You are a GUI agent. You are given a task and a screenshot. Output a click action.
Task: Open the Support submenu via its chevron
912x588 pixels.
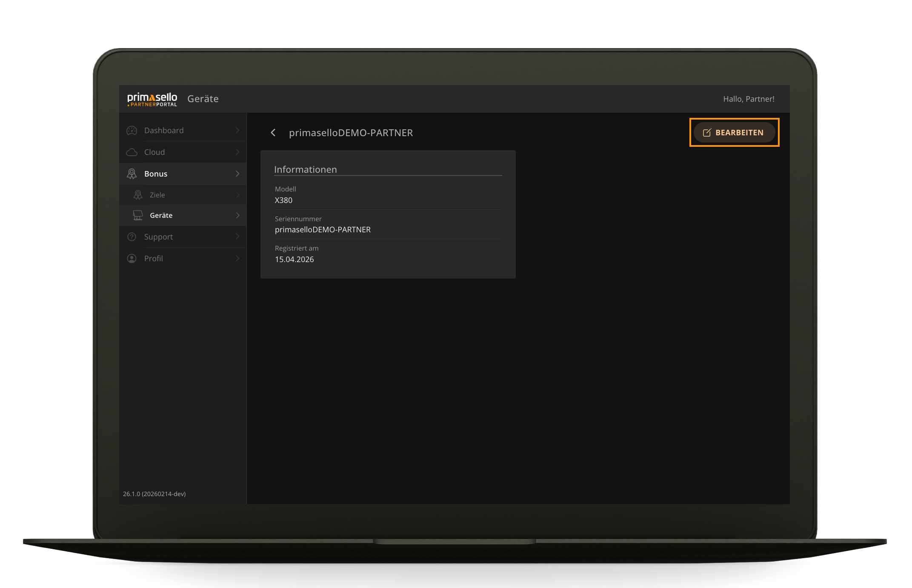[x=237, y=237]
